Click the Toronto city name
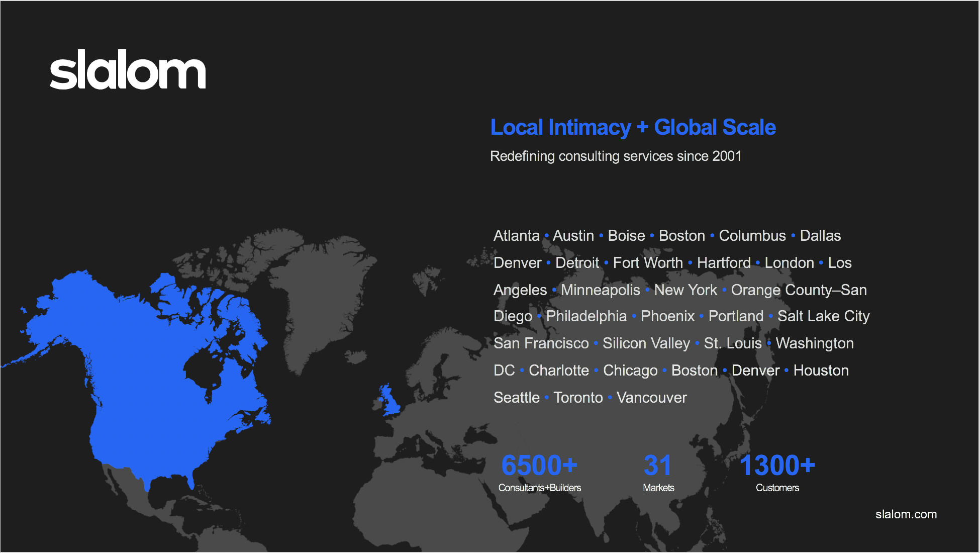Viewport: 980px width, 553px height. tap(578, 398)
